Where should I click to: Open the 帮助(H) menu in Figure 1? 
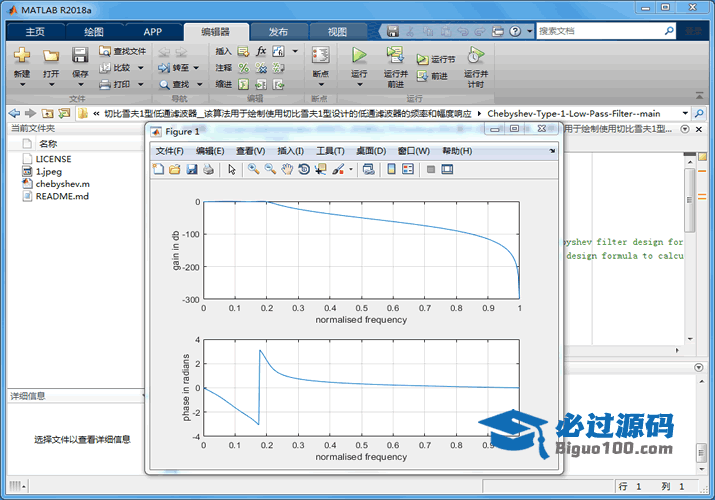457,151
